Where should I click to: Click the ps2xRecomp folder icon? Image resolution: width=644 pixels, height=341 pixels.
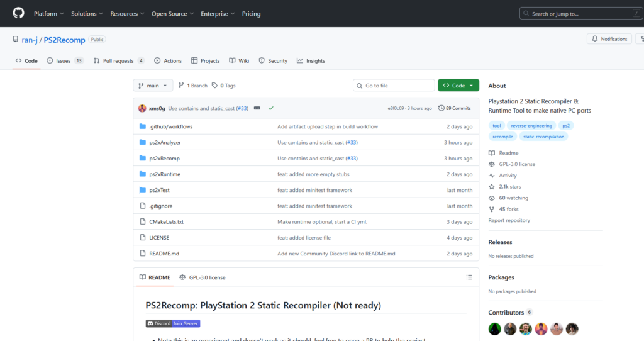143,158
